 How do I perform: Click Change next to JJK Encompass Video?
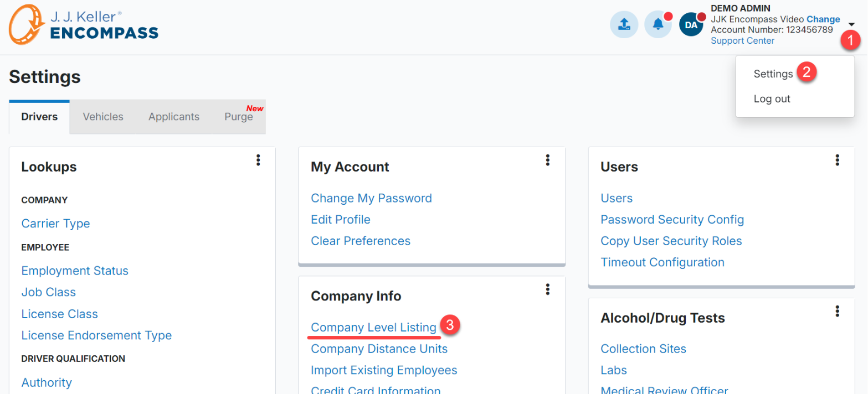pos(823,19)
